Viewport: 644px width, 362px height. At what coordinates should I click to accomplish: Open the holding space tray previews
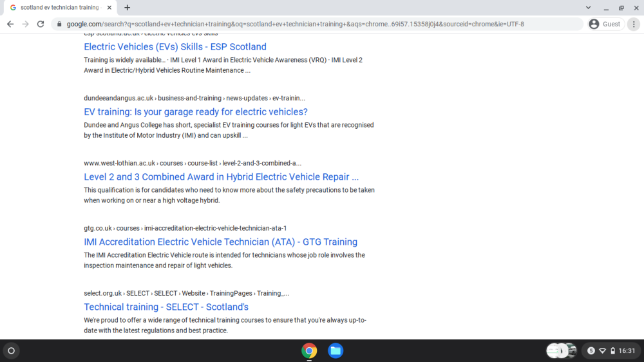[562, 351]
